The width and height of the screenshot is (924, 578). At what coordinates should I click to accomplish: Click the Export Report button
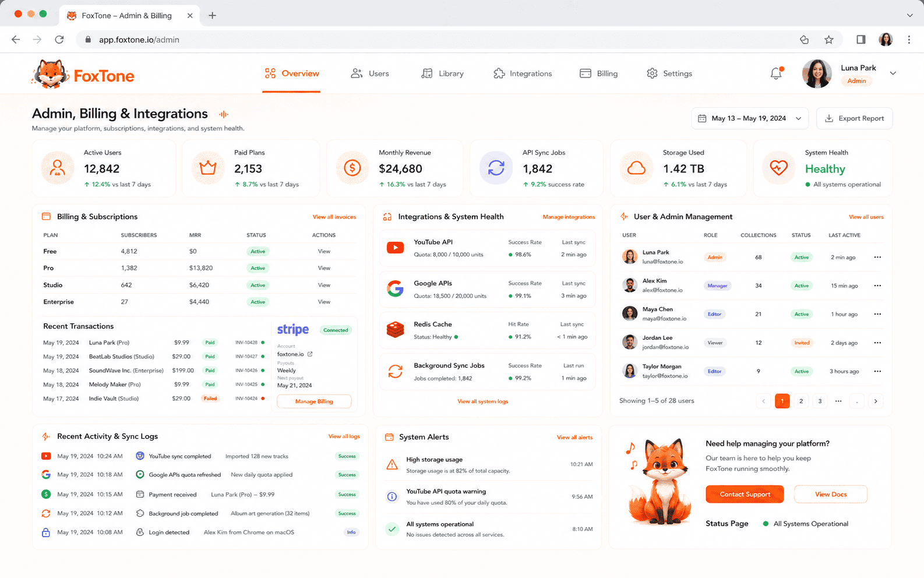point(854,118)
